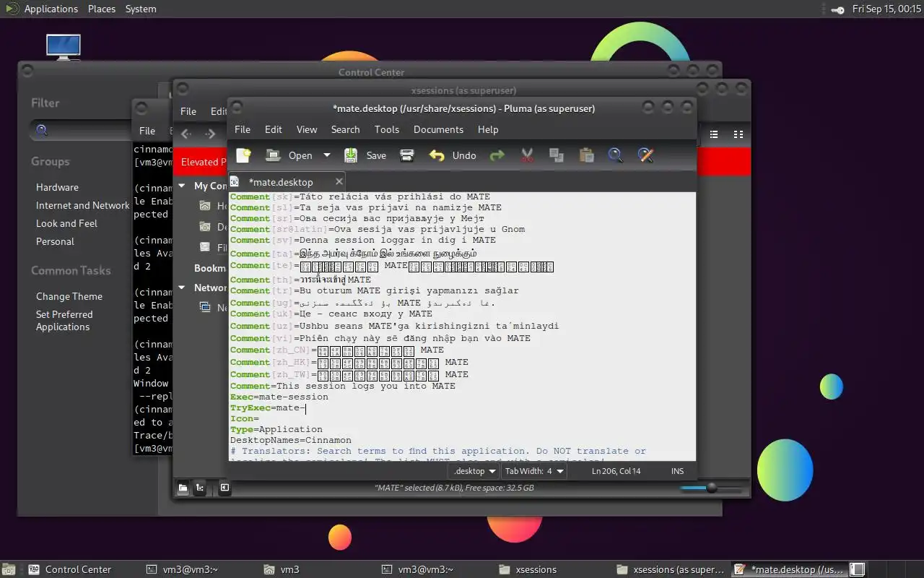
Task: Switch xsessions window to list view
Action: pos(714,134)
